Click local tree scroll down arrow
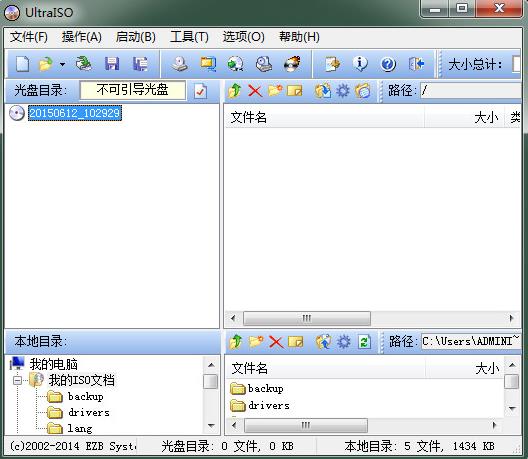 (x=211, y=426)
